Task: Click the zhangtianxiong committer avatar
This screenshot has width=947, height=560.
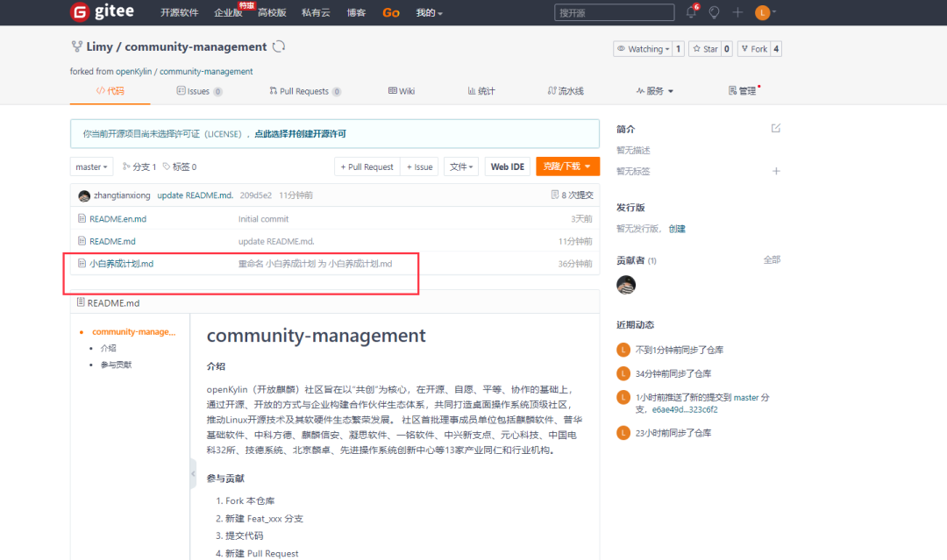Action: [x=84, y=195]
